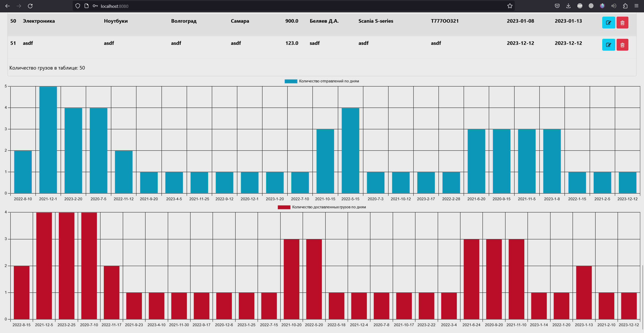Reload the current page
The height and width of the screenshot is (333, 644).
(30, 6)
